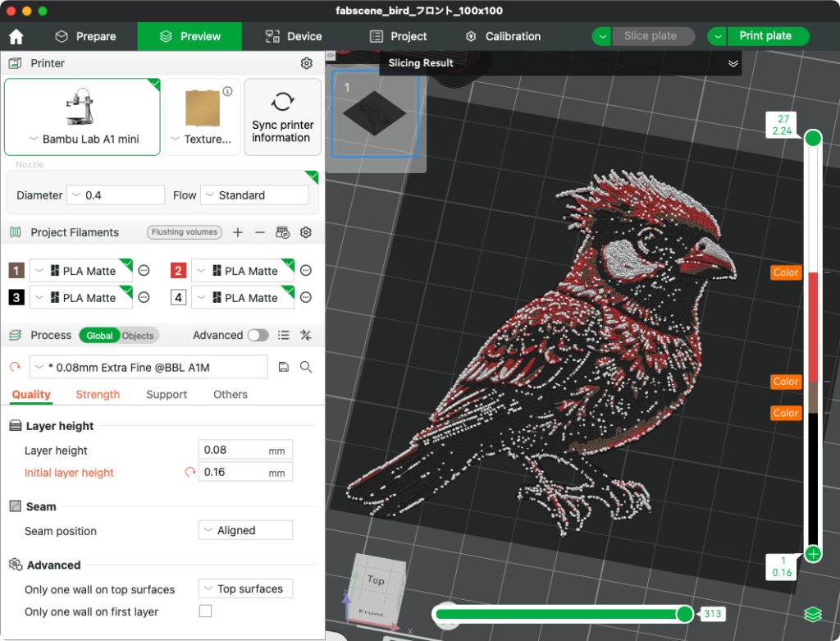The height and width of the screenshot is (641, 840).
Task: Open nozzle Flow dropdown
Action: [x=254, y=195]
